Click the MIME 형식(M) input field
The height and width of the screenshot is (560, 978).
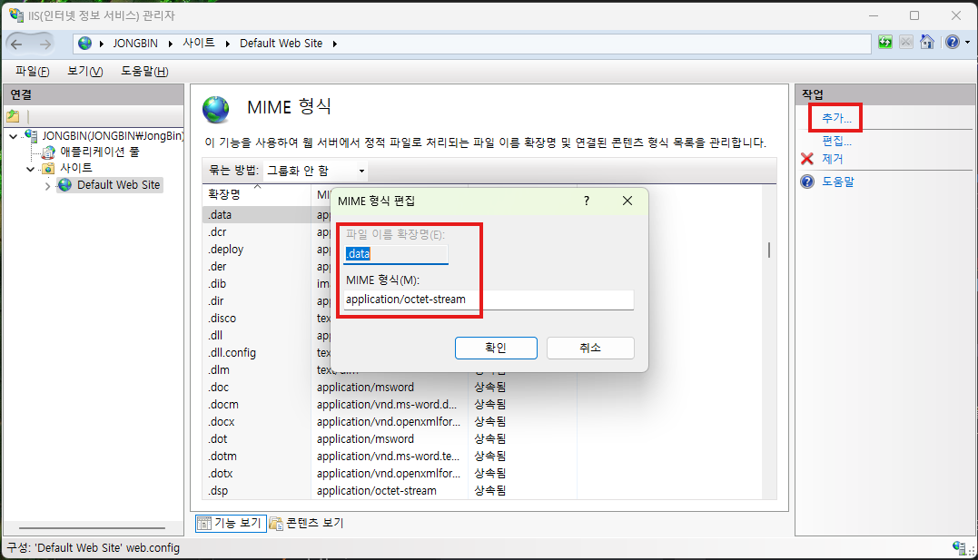[489, 300]
